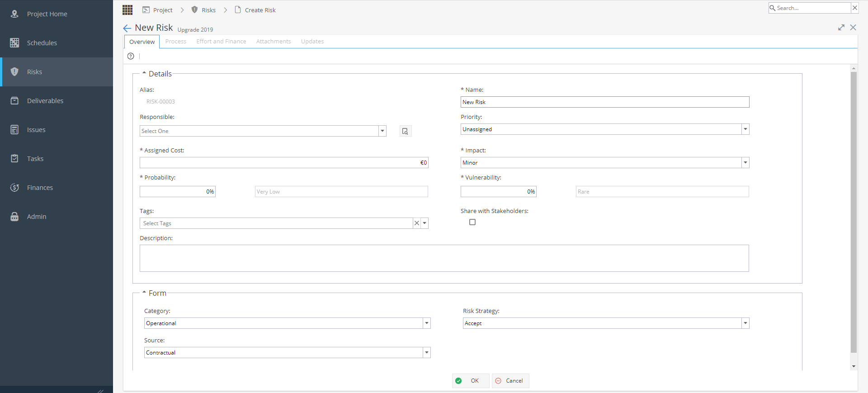
Task: Expand the Risk Strategy dropdown
Action: click(745, 323)
